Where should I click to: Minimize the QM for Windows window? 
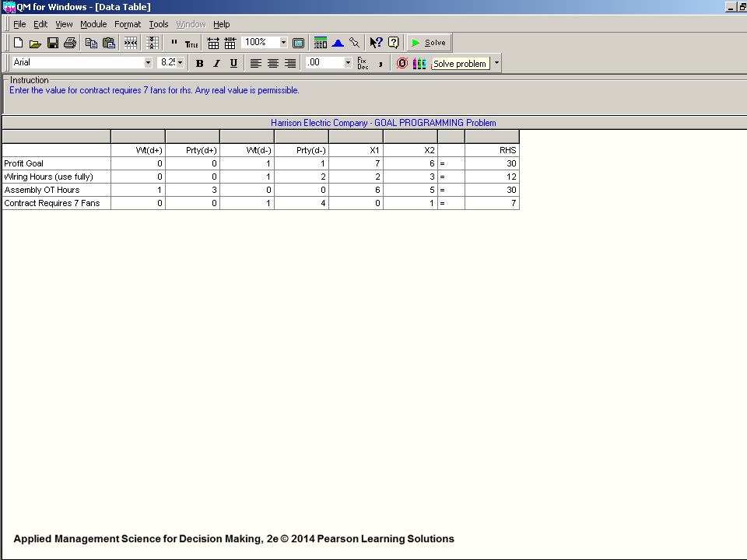(x=730, y=7)
